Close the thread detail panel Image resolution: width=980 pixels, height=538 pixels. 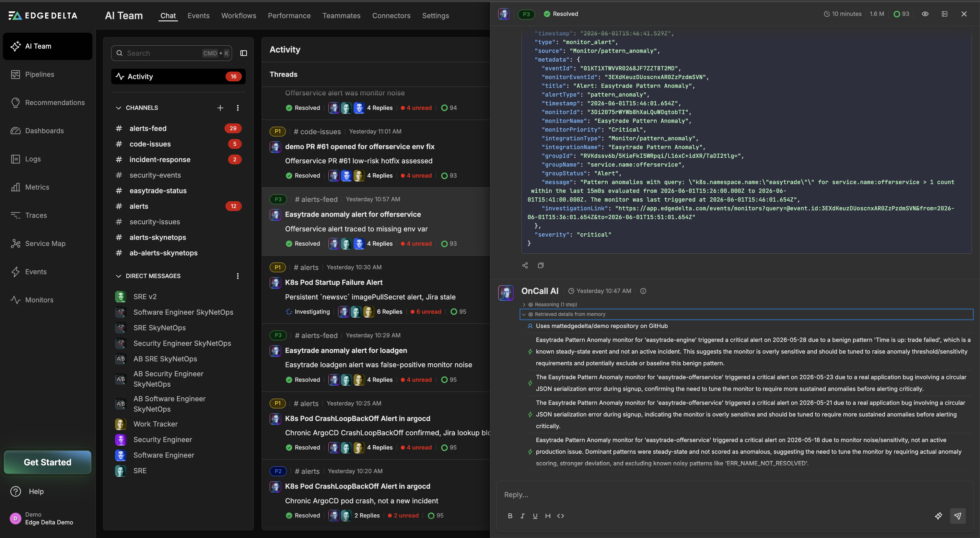coord(964,14)
